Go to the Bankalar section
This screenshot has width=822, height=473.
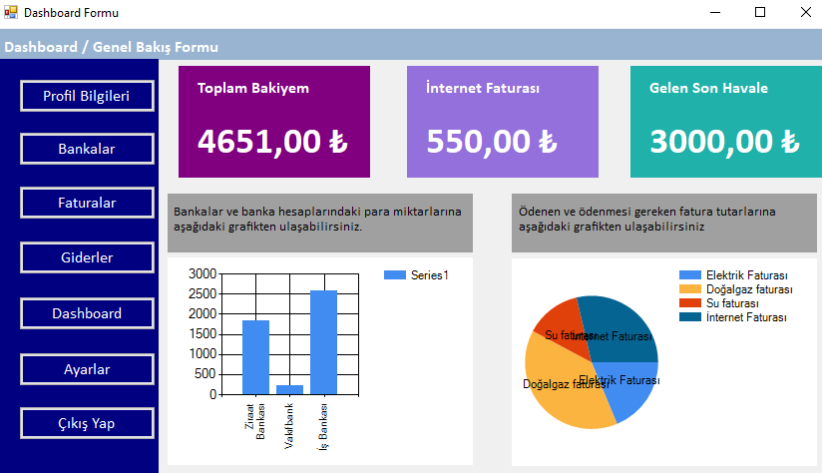pos(87,149)
